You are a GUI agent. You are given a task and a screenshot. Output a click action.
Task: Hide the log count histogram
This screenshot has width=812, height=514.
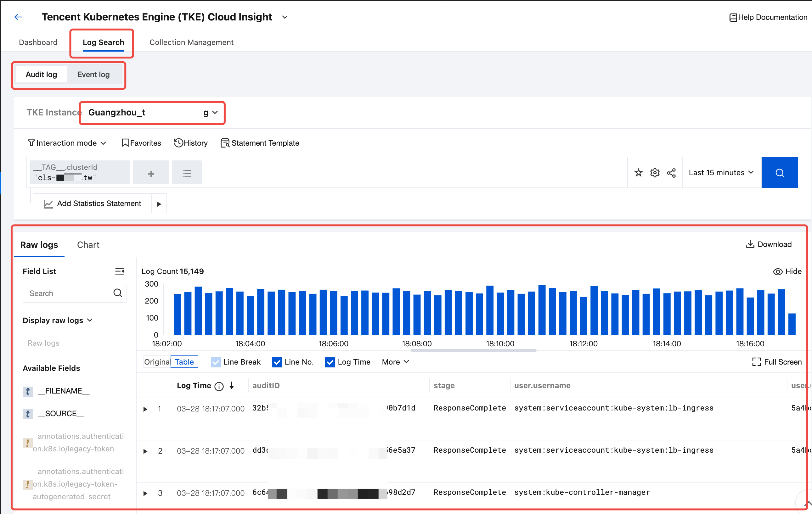click(787, 271)
